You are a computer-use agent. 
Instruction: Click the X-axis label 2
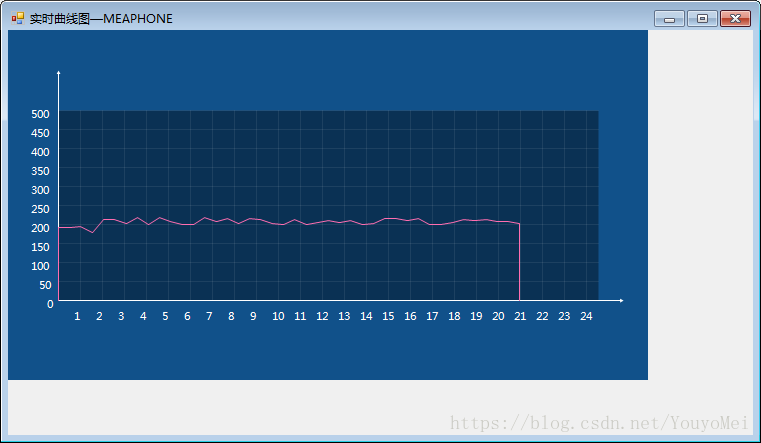(x=99, y=316)
